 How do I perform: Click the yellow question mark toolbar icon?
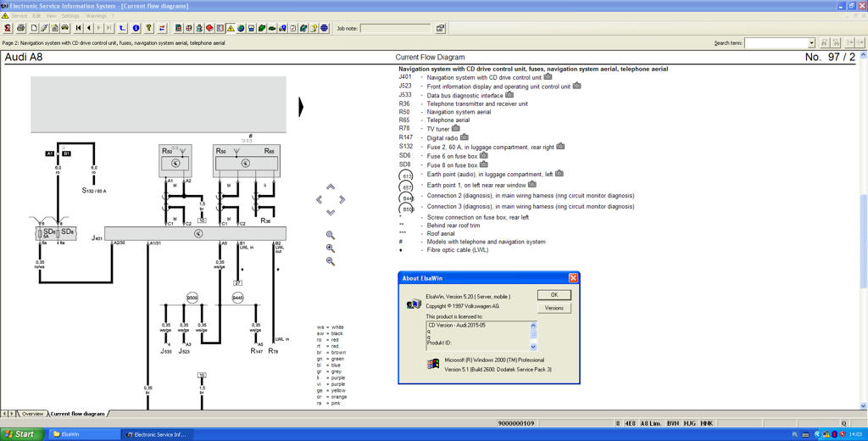click(x=148, y=28)
